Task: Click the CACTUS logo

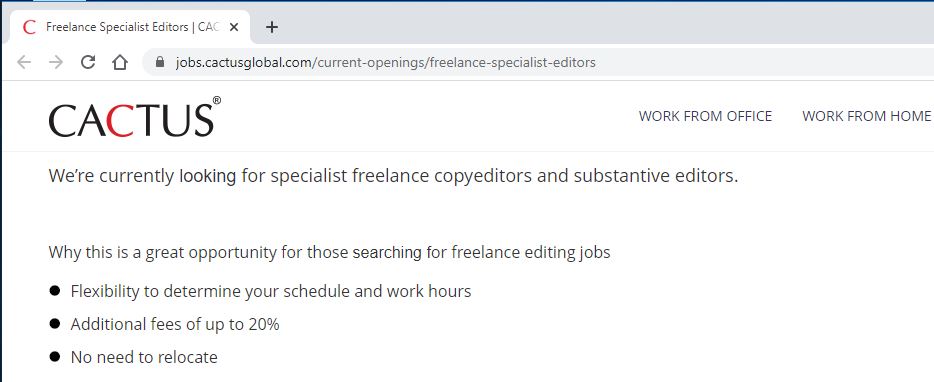Action: coord(135,117)
